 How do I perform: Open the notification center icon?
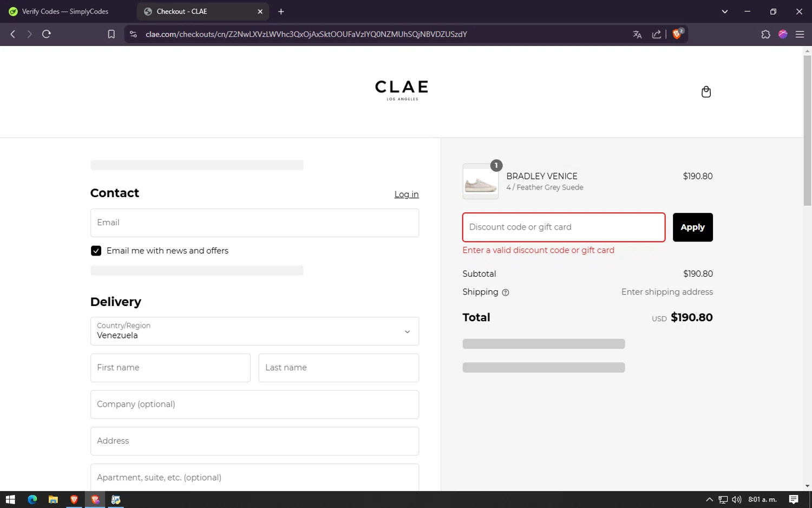[794, 499]
